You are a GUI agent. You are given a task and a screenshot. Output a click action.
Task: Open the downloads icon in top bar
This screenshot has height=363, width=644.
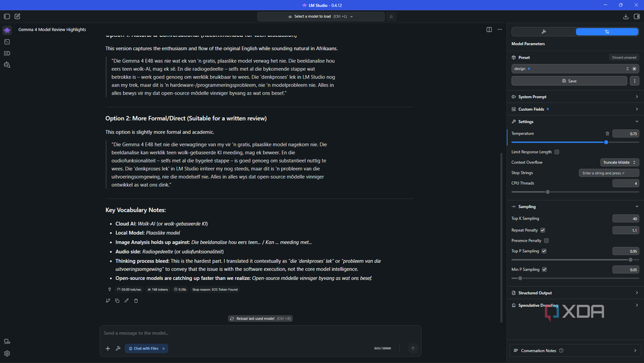(625, 17)
